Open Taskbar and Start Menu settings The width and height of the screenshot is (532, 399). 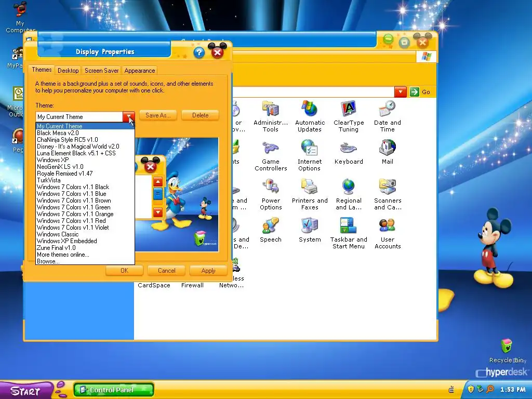pos(349,233)
